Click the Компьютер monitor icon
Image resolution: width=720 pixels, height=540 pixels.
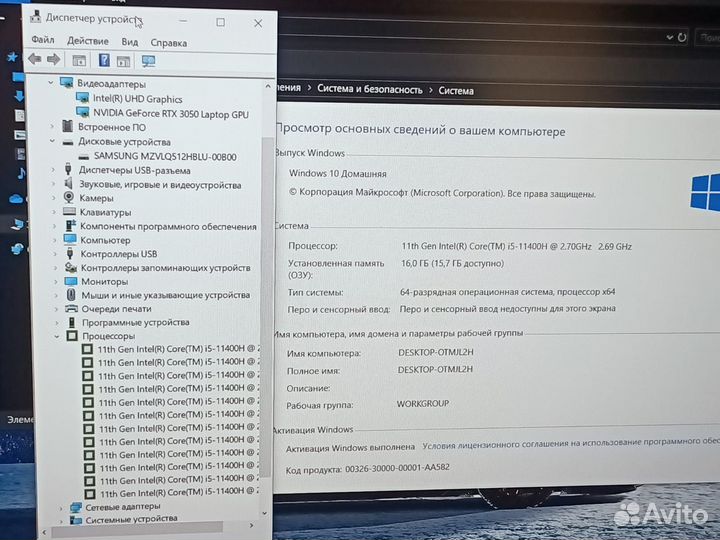[x=70, y=239]
